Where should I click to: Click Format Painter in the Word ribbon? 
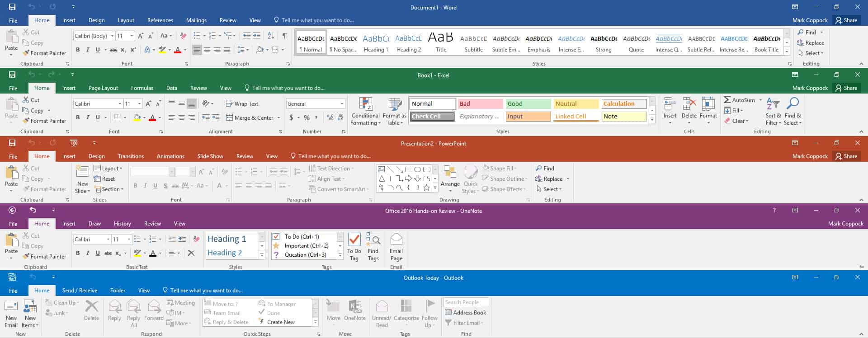tap(44, 53)
